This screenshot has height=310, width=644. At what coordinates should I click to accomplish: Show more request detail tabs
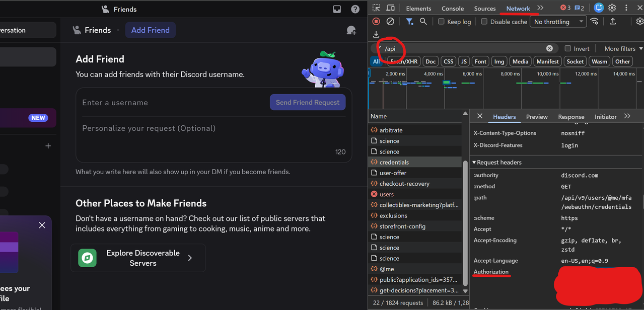click(627, 116)
